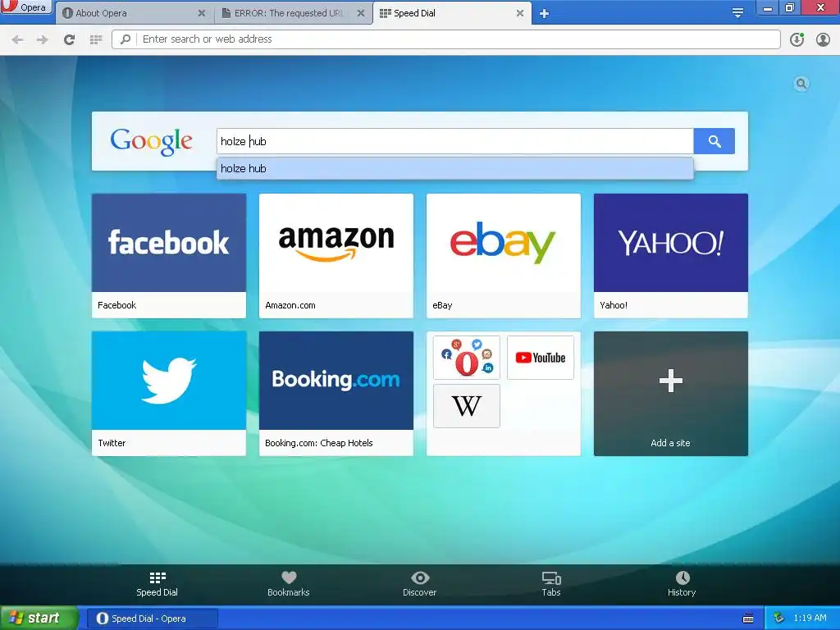Viewport: 840px width, 630px height.
Task: Click the magnifier icon in address bar
Action: 126,39
